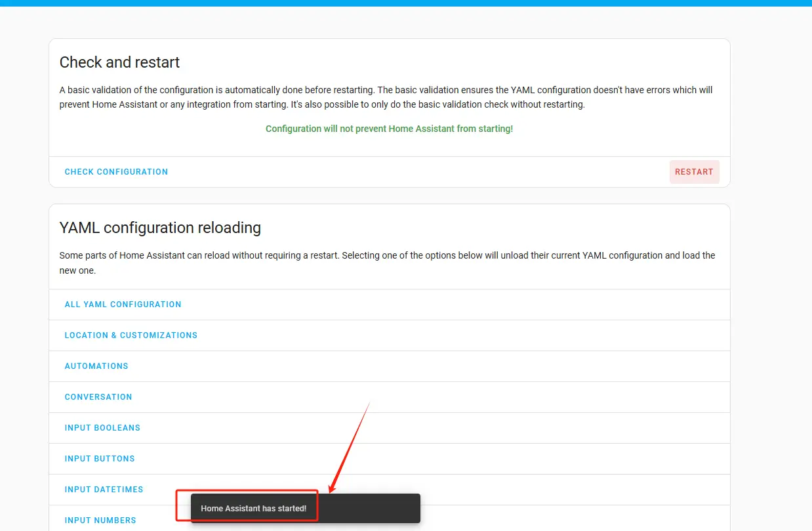
Task: Click the red highlight box border
Action: click(176, 505)
